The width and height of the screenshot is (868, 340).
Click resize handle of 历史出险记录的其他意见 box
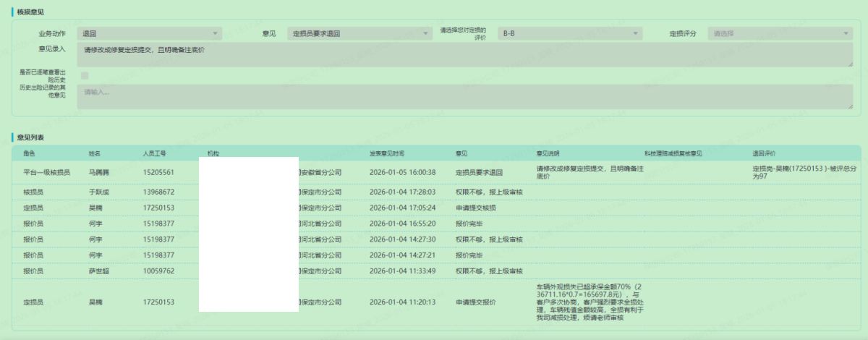[850, 106]
